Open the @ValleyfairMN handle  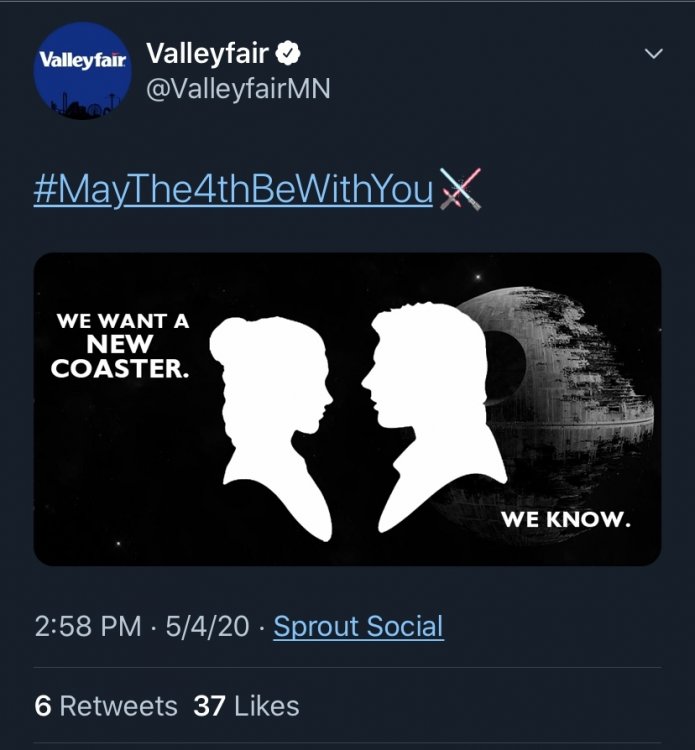tap(238, 89)
